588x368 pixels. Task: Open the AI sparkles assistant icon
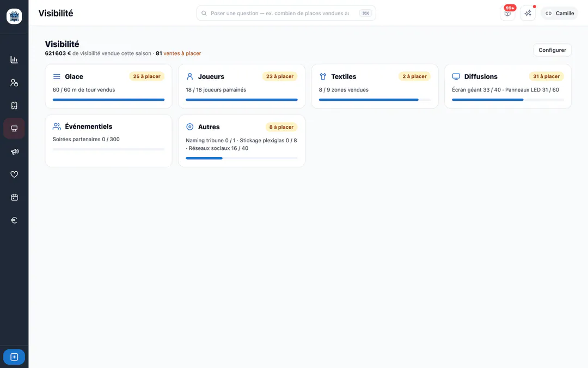pos(528,13)
